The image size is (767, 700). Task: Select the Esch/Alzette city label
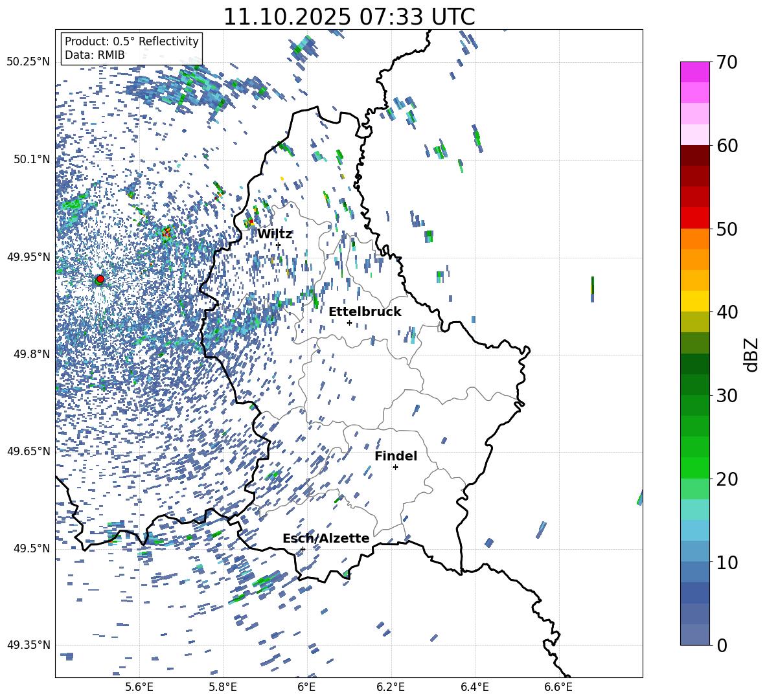326,538
